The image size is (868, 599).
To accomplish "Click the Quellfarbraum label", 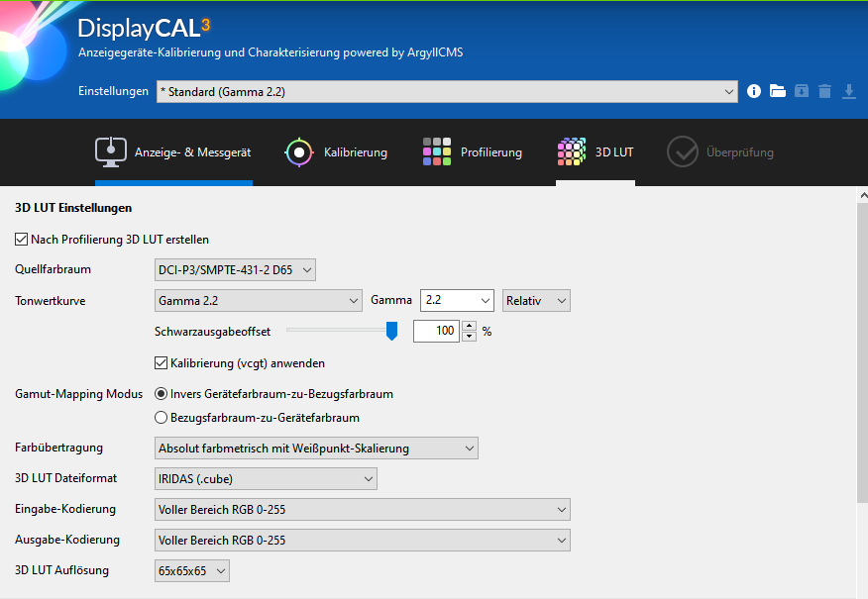I will tap(54, 269).
